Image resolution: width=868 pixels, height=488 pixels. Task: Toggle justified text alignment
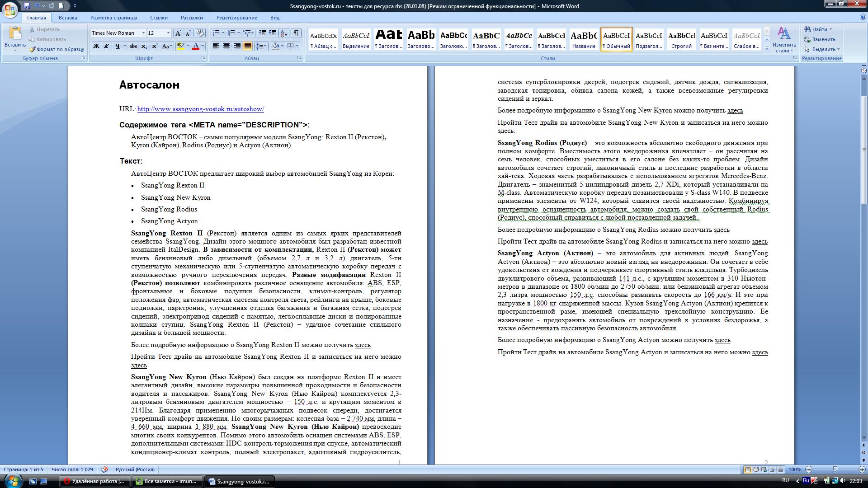pos(247,46)
